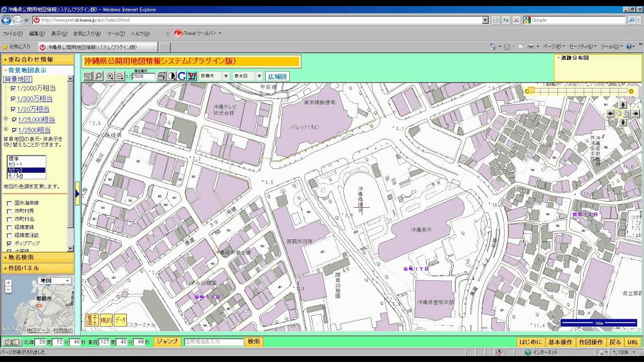Uncheck the 1/2500相当 layer checkbox
The width and height of the screenshot is (644, 362).
point(15,130)
